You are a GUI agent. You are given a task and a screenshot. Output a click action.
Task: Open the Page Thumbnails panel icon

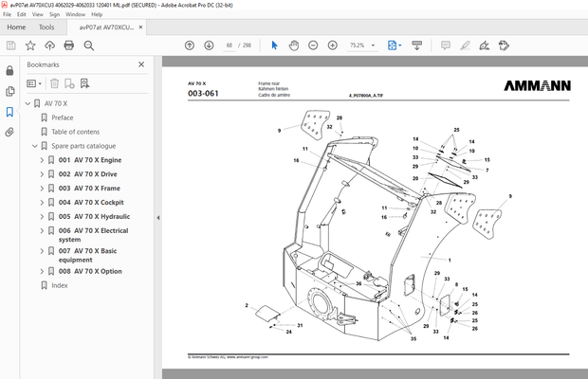[x=9, y=91]
